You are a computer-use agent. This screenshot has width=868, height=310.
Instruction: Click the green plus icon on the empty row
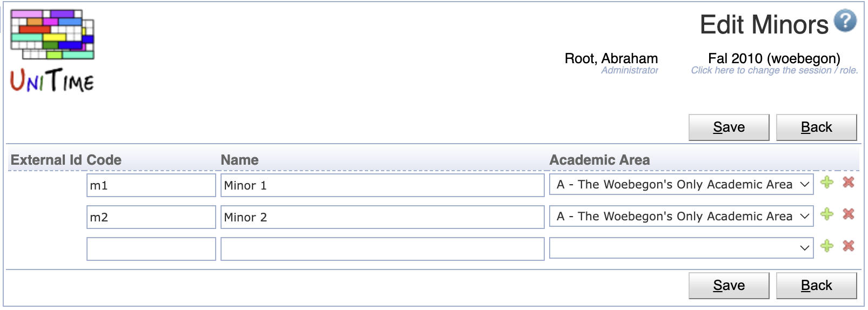(827, 246)
